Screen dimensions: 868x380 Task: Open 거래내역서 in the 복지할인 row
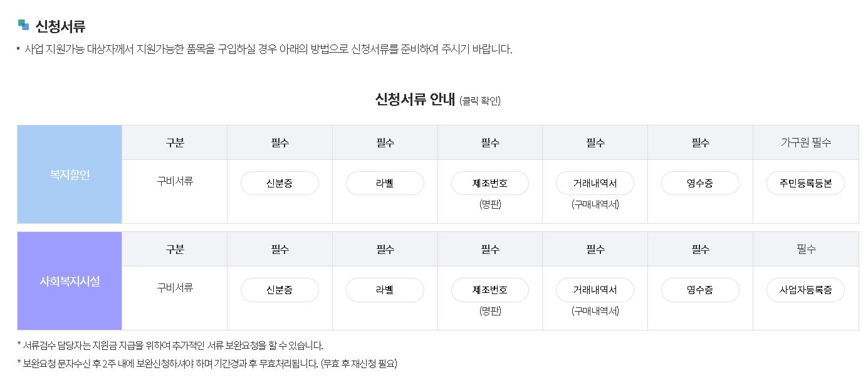(595, 183)
